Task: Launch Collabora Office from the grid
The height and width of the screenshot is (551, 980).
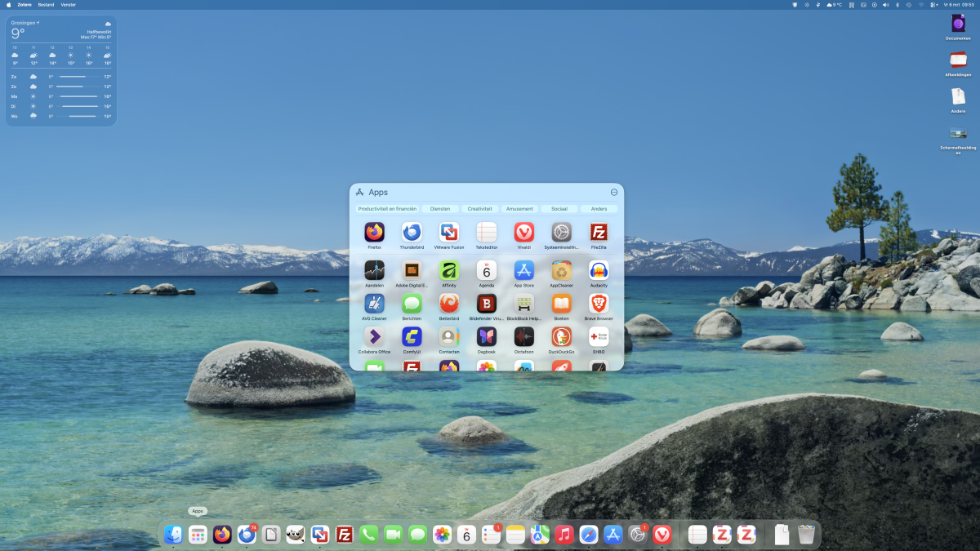Action: pyautogui.click(x=374, y=337)
